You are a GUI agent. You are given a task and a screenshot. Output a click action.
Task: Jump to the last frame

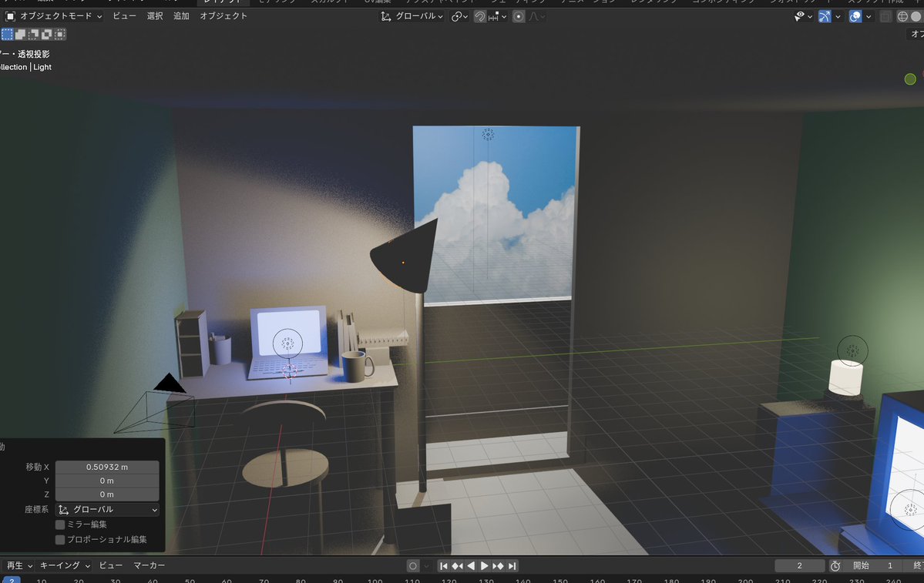[512, 566]
